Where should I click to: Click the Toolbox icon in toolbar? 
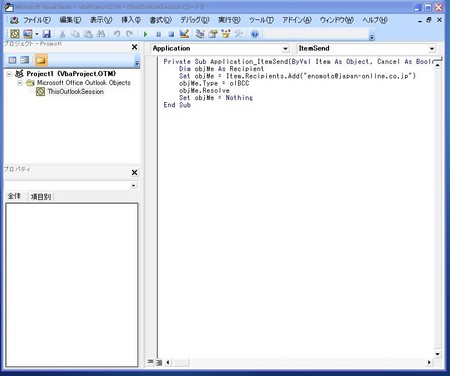(x=238, y=34)
